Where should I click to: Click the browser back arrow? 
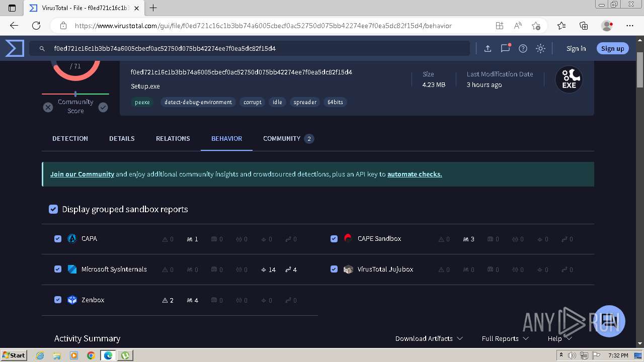14,26
